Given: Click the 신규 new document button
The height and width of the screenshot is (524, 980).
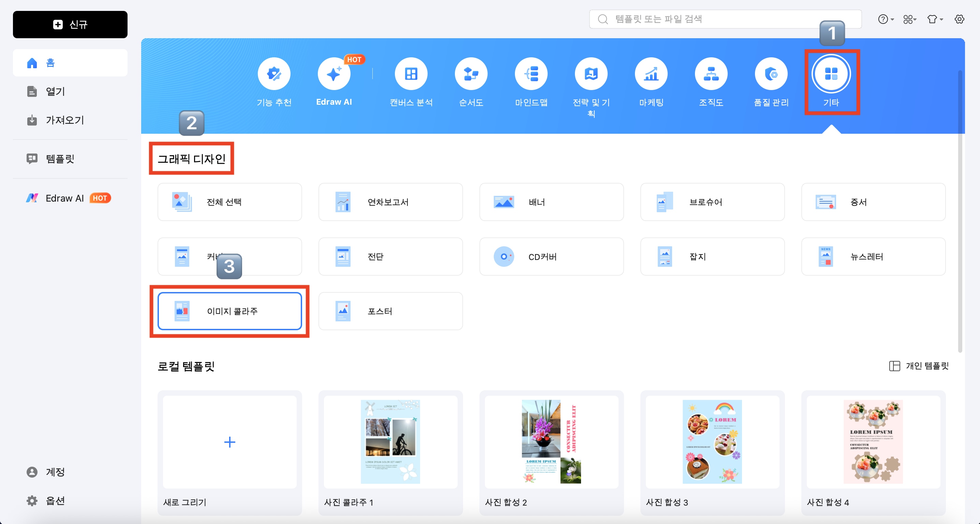Looking at the screenshot, I should [70, 24].
